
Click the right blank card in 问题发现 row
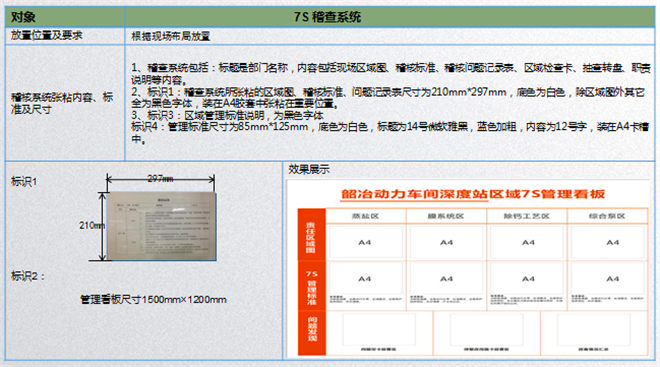pos(594,330)
